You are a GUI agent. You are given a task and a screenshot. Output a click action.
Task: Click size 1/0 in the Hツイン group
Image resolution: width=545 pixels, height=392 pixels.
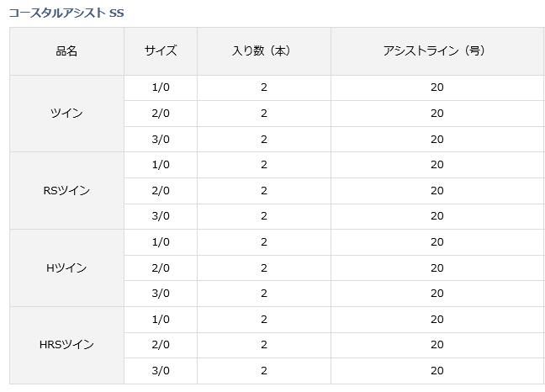click(161, 242)
